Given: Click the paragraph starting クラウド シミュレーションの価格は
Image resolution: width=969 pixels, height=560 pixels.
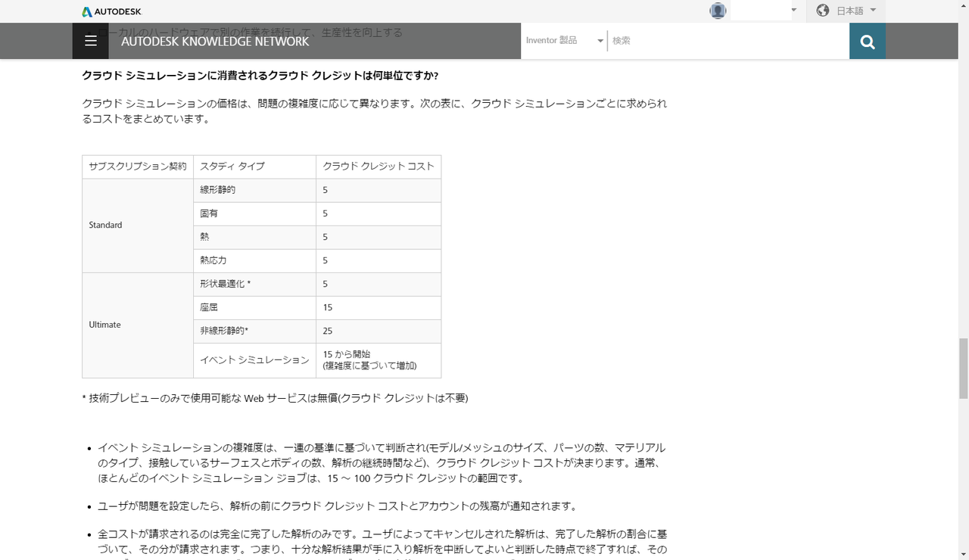Looking at the screenshot, I should 375,110.
